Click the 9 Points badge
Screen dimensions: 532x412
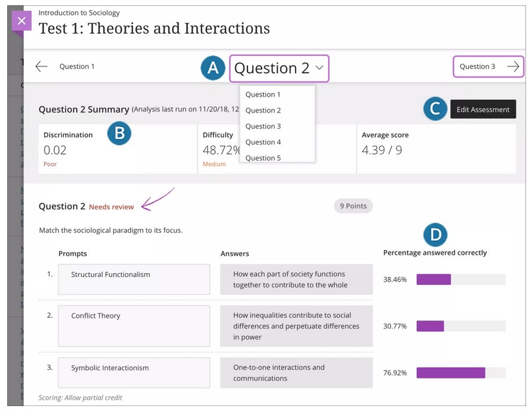pyautogui.click(x=353, y=206)
